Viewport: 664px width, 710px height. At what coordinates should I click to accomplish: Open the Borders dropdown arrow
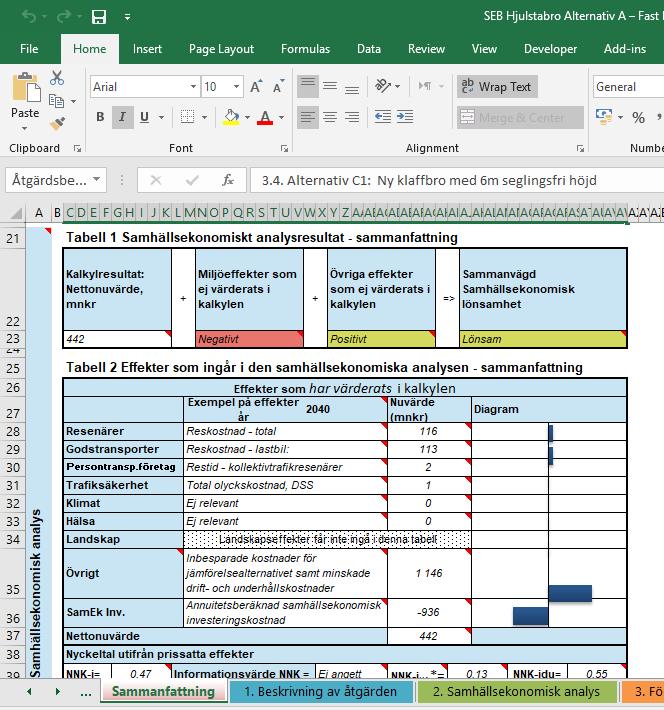pyautogui.click(x=204, y=118)
